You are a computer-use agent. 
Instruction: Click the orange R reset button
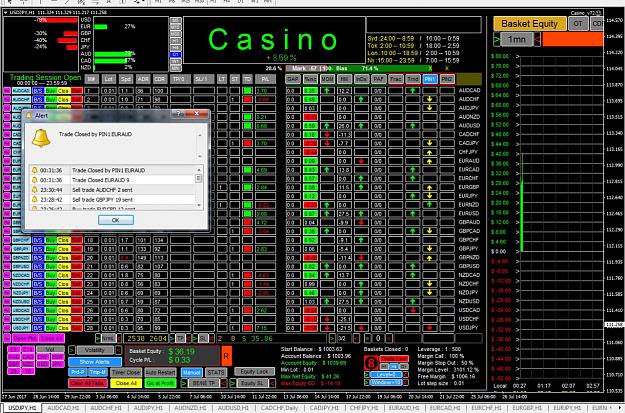pos(226,356)
